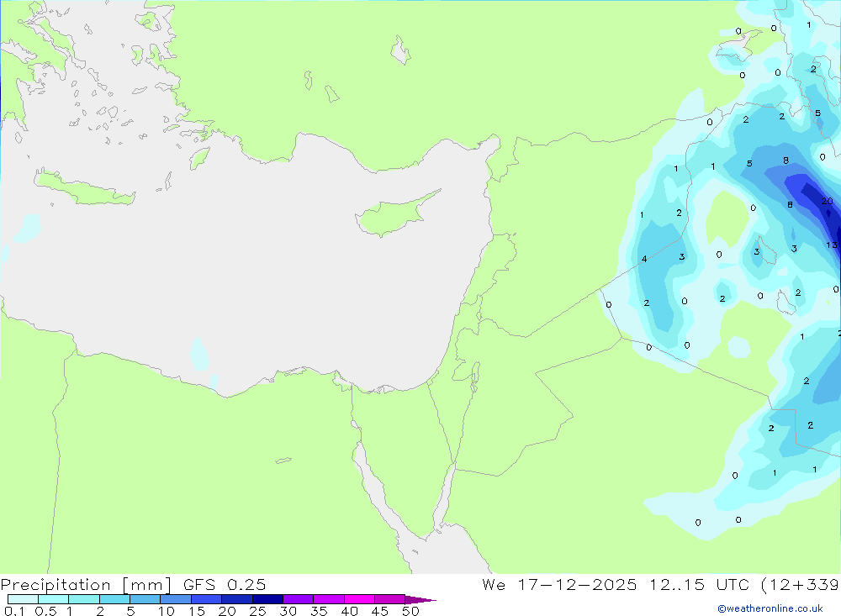Select the 45–50 mm legend color swatch
841x616 pixels.
coord(390,599)
